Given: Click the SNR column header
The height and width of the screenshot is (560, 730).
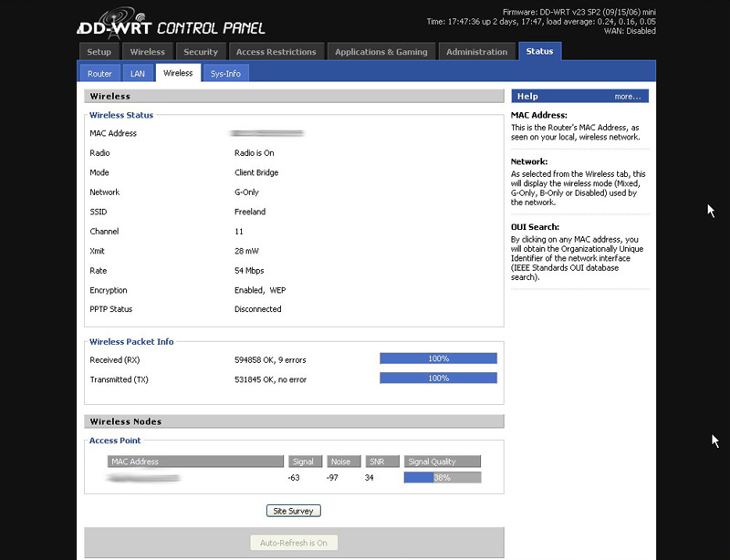Looking at the screenshot, I should 382,461.
